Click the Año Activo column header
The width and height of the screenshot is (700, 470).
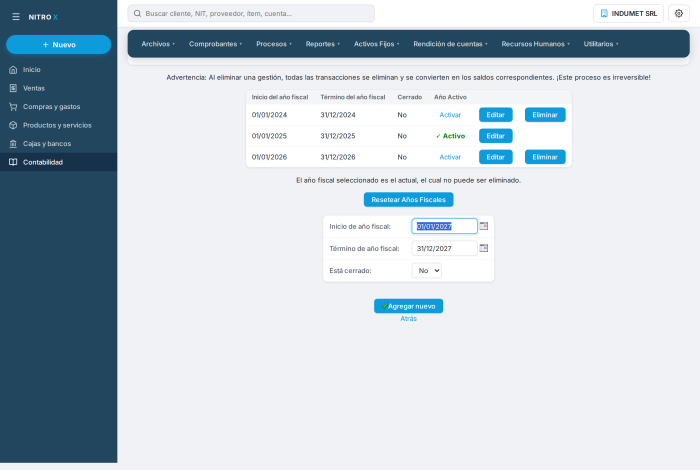(x=450, y=97)
